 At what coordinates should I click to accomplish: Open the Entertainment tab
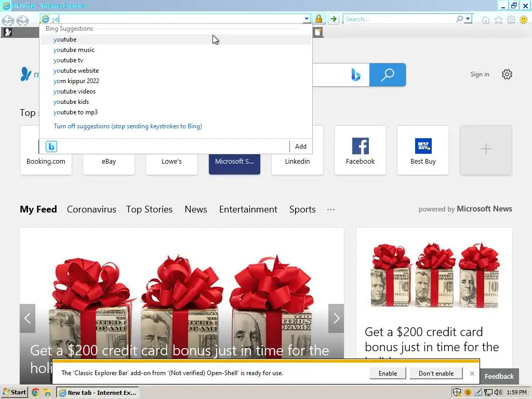pyautogui.click(x=248, y=209)
